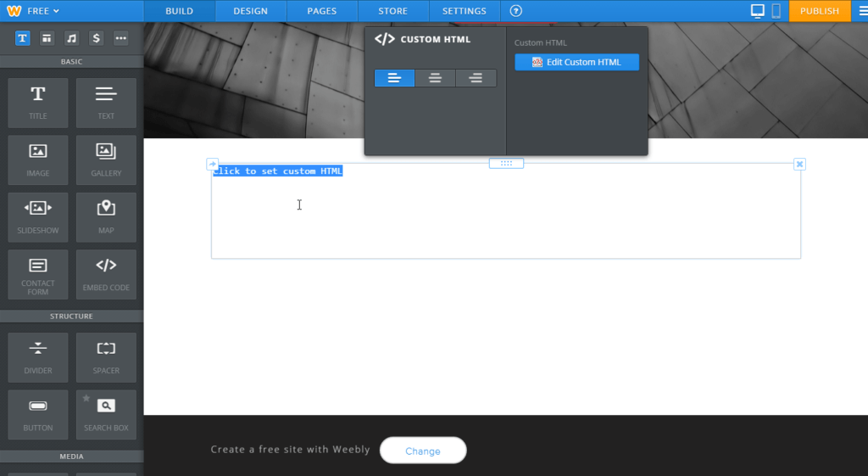The height and width of the screenshot is (476, 868).
Task: Select the Basic elements category icon
Action: click(23, 38)
